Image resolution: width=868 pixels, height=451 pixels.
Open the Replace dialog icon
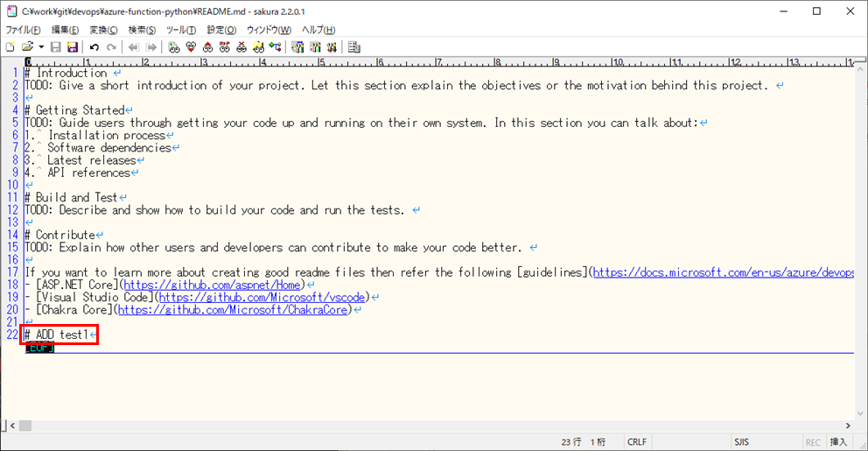point(224,47)
